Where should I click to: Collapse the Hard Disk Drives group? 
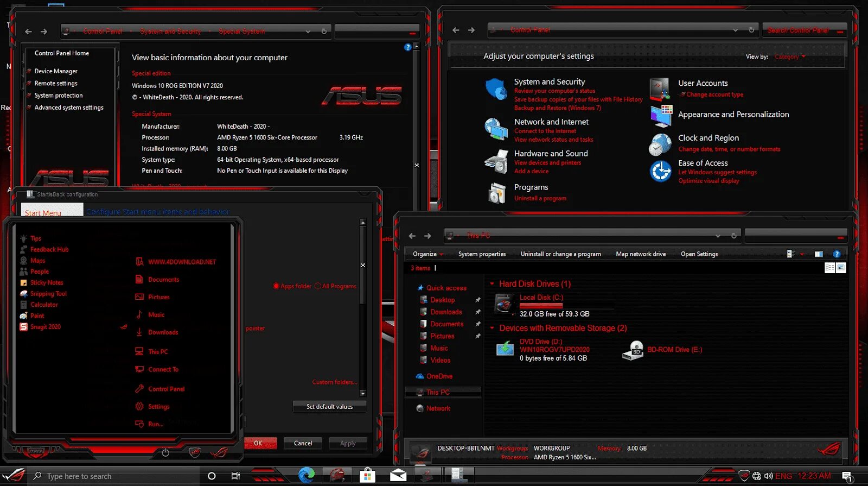(x=492, y=284)
